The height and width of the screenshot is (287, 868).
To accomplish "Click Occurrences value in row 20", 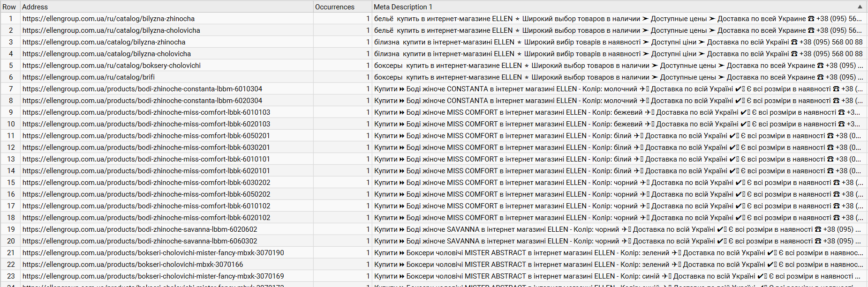I will 343,241.
